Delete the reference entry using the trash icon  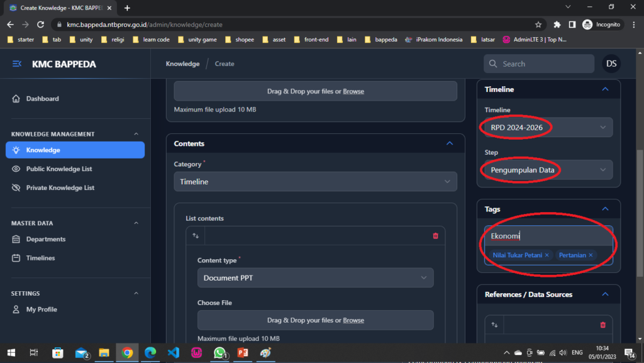(602, 325)
